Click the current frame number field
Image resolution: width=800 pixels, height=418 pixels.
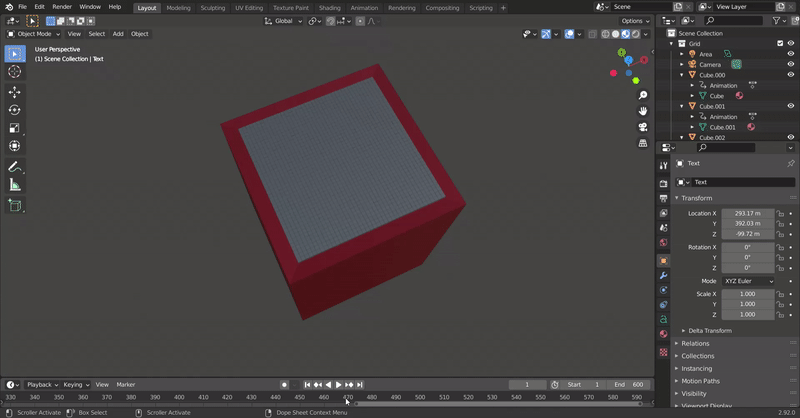click(527, 385)
